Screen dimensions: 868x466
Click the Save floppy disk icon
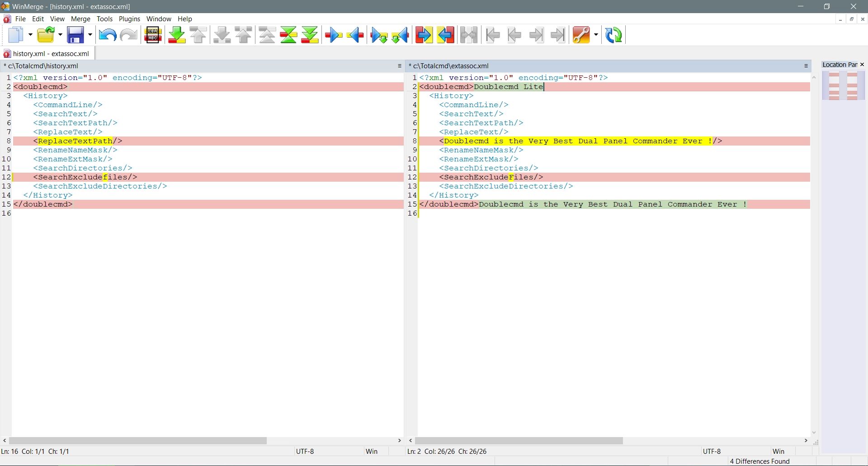click(x=75, y=35)
